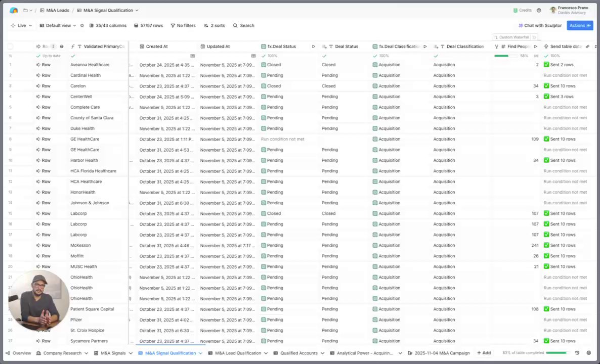Click the Custom Waterfall toggle icon
The image size is (600, 364).
coord(534,37)
